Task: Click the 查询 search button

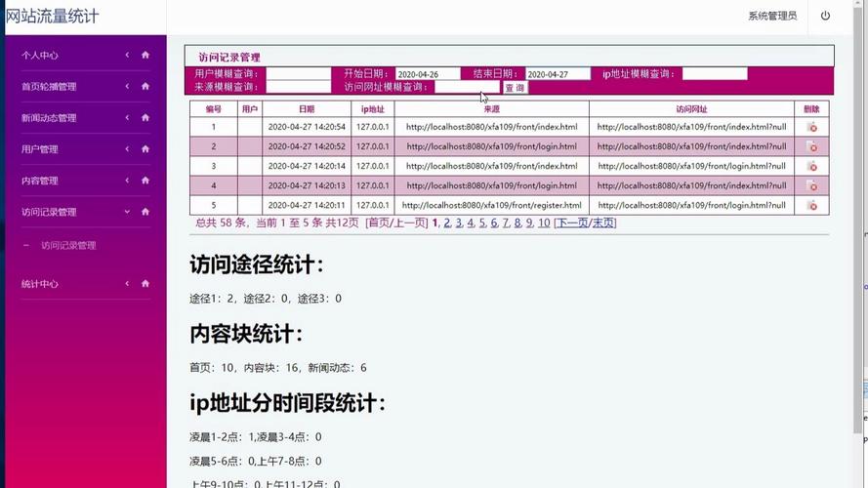Action: 515,88
